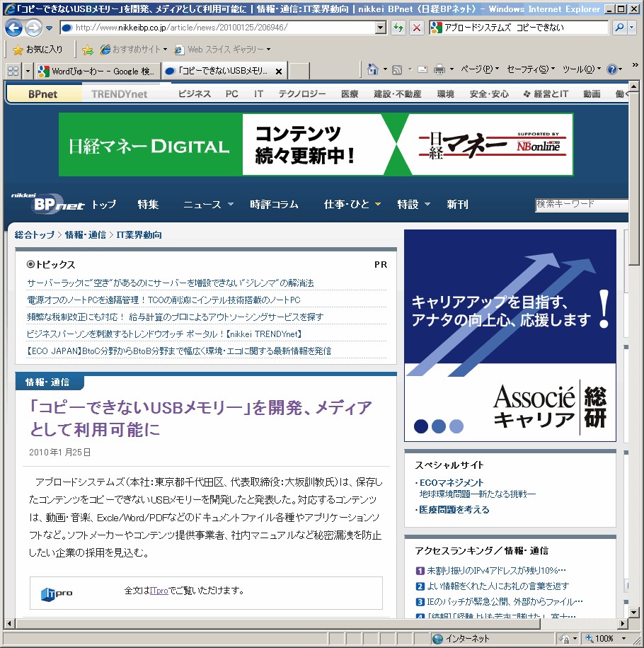This screenshot has height=648, width=644.
Task: Open search provider options dropdown
Action: tap(631, 28)
